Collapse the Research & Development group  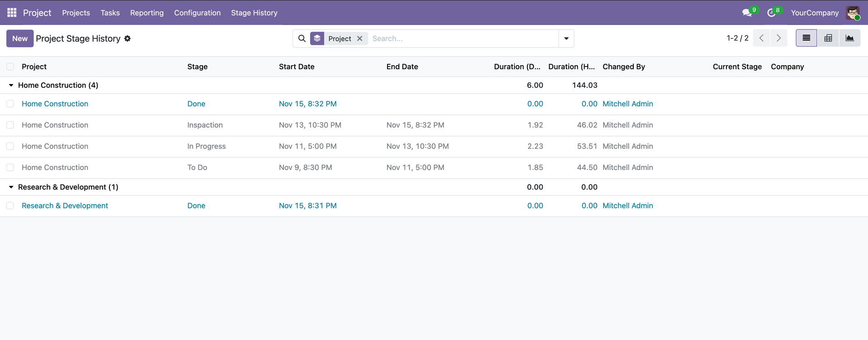[11, 187]
